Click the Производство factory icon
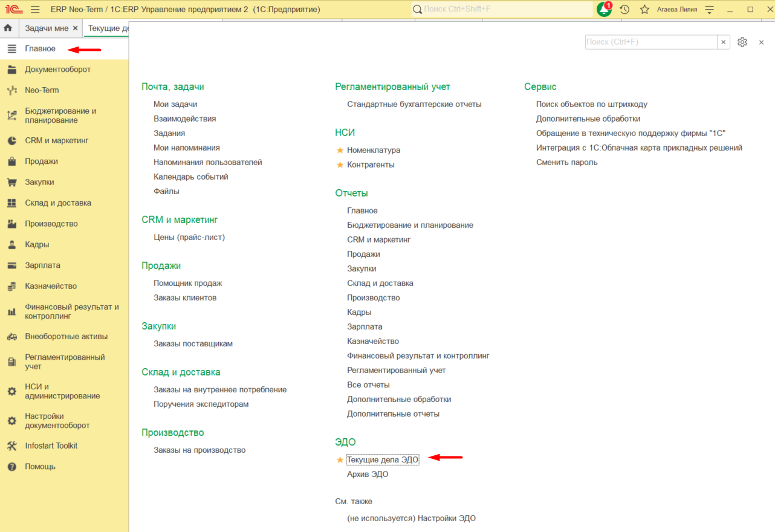 coord(11,224)
